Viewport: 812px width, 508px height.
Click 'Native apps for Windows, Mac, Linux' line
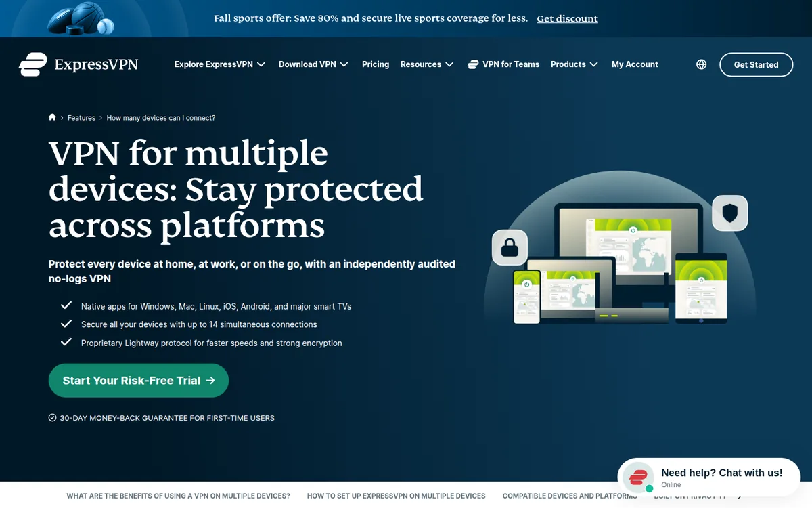click(x=216, y=306)
